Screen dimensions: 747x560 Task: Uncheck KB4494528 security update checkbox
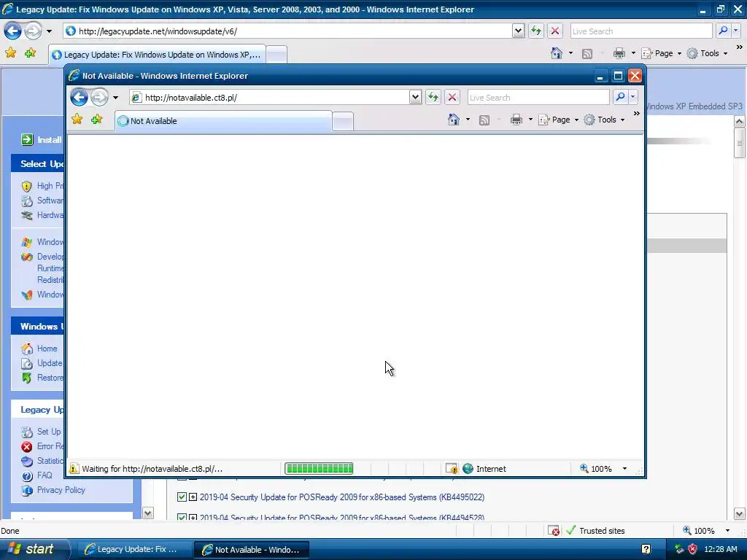click(182, 517)
